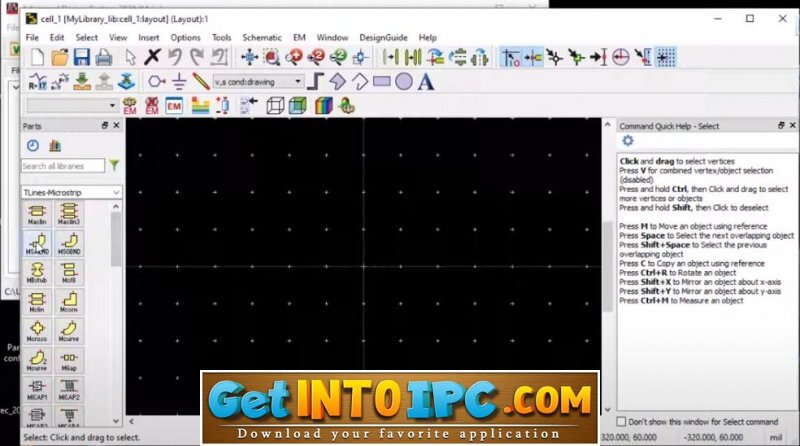This screenshot has height=446, width=800.
Task: Close the Command Quick Help panel
Action: coord(792,126)
